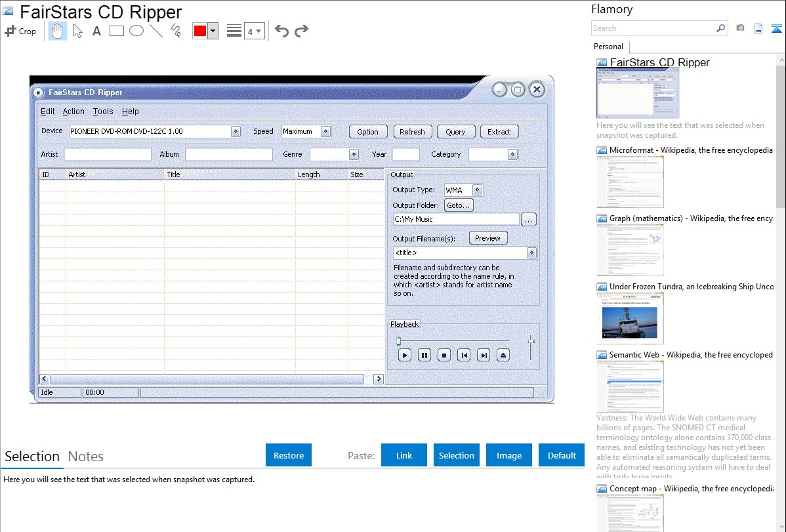Click the Eject disc button

point(503,356)
